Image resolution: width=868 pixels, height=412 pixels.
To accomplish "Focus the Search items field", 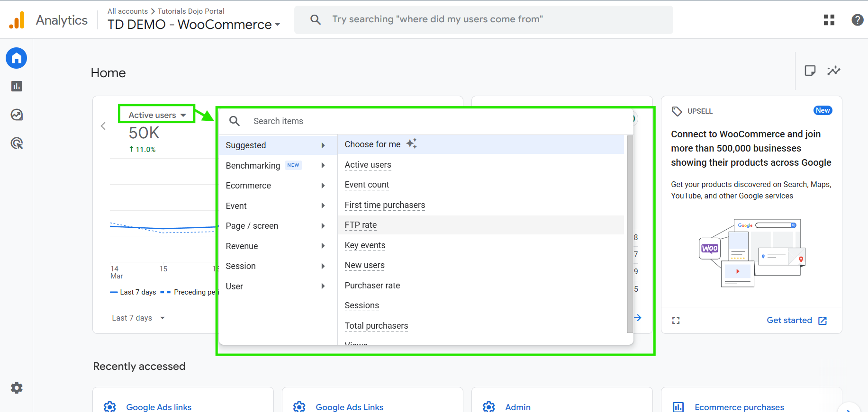I will pos(426,121).
